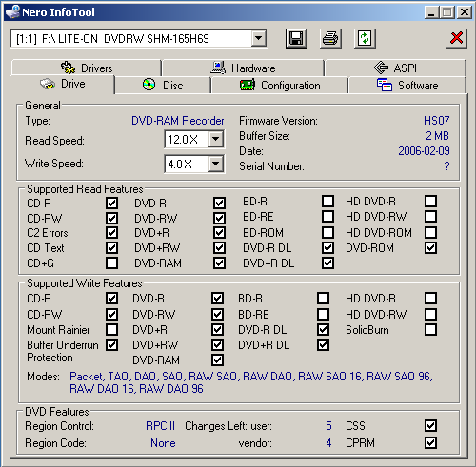476x467 pixels.
Task: Toggle the CSS checkbox
Action: click(x=430, y=425)
